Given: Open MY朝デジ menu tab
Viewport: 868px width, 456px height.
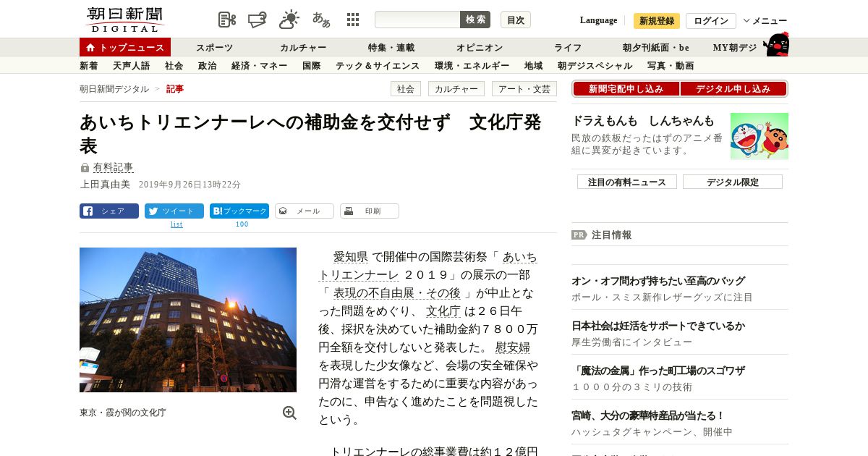Looking at the screenshot, I should (735, 48).
